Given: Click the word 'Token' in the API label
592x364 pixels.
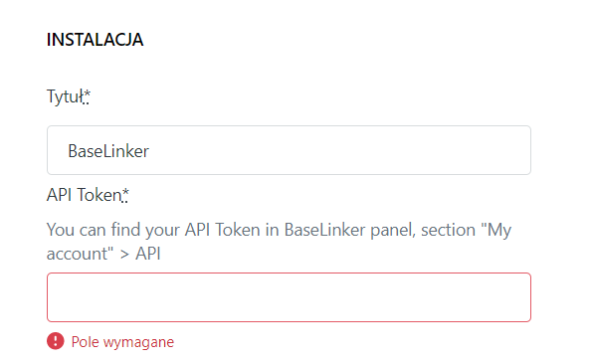Looking at the screenshot, I should (x=99, y=195).
